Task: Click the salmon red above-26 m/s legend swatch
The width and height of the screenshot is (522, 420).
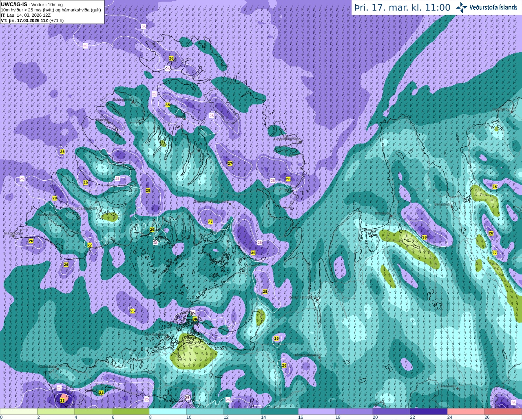Action: (x=503, y=411)
